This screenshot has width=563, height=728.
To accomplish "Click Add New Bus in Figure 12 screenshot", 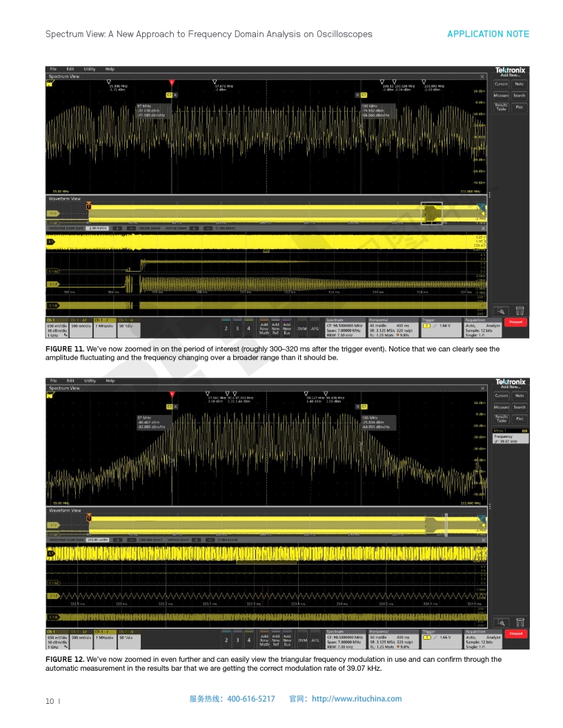I will [287, 639].
